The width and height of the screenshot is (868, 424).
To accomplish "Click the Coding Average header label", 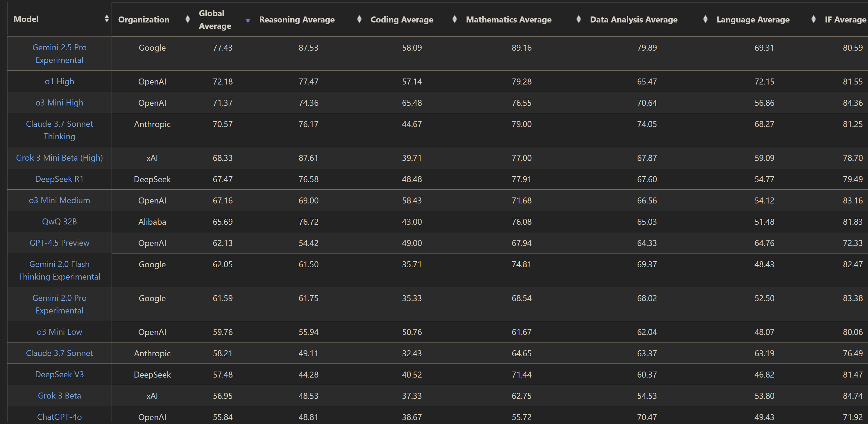I will 402,19.
